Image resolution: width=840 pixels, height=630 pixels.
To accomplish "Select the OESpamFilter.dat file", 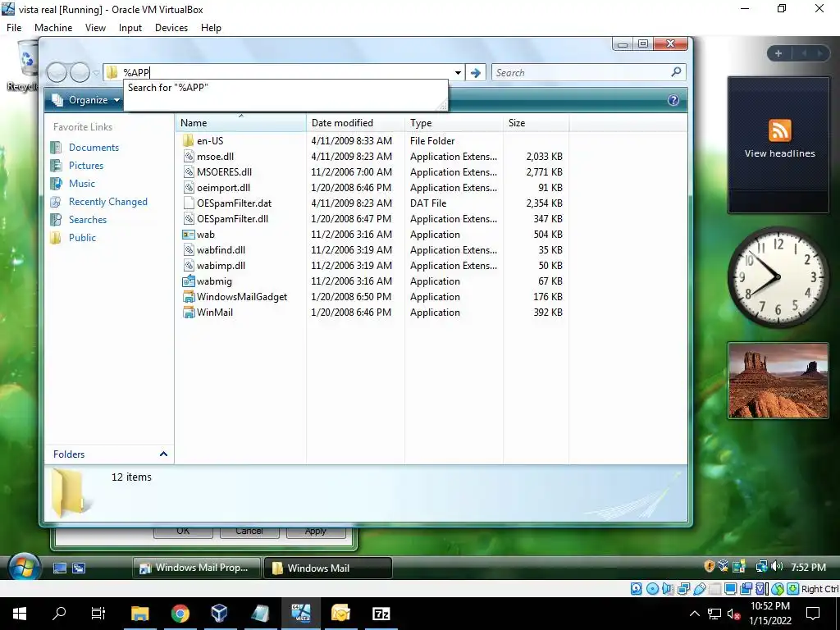I will pyautogui.click(x=234, y=203).
